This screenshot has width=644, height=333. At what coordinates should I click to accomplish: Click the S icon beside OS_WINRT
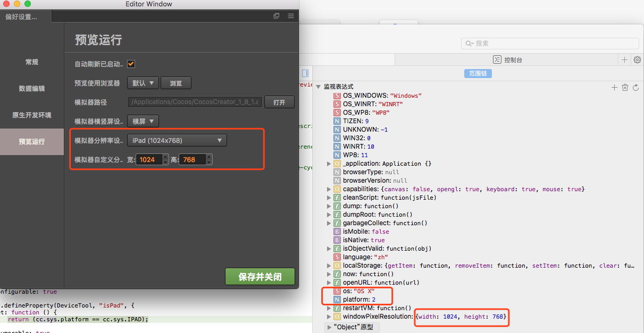click(x=337, y=104)
